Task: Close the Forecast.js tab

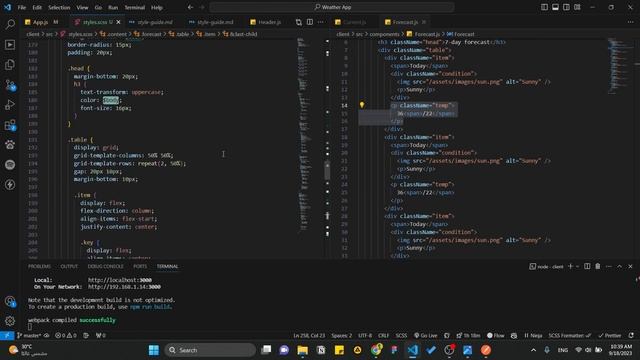Action: pyautogui.click(x=424, y=22)
